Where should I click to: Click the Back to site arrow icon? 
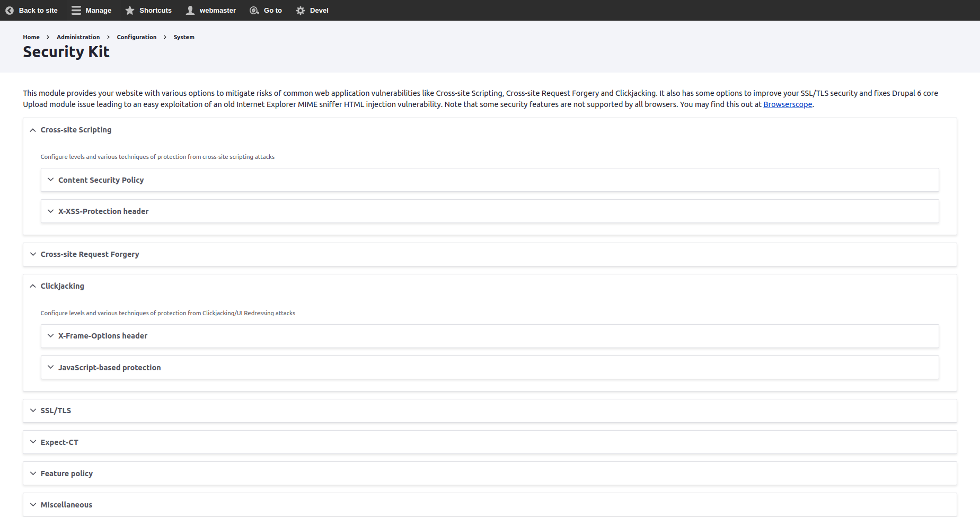click(x=10, y=11)
